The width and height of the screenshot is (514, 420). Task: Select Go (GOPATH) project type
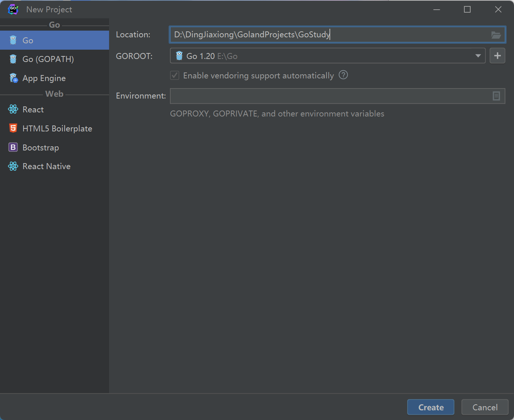click(55, 59)
